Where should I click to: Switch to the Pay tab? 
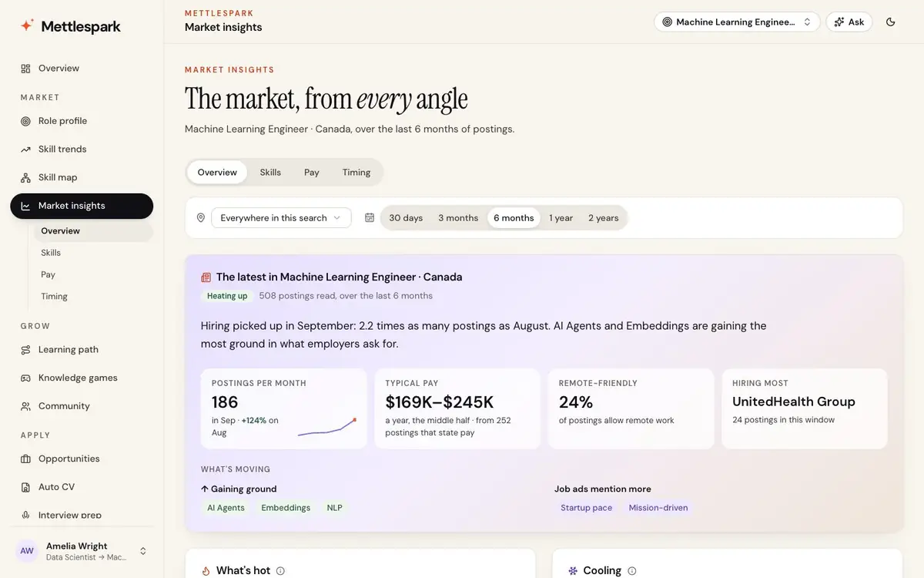click(312, 173)
